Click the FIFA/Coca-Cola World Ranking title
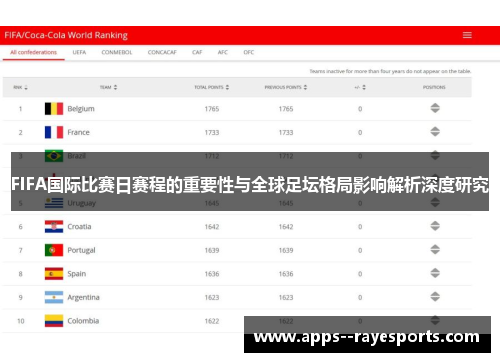Image resolution: width=500 pixels, height=362 pixels. pyautogui.click(x=66, y=35)
